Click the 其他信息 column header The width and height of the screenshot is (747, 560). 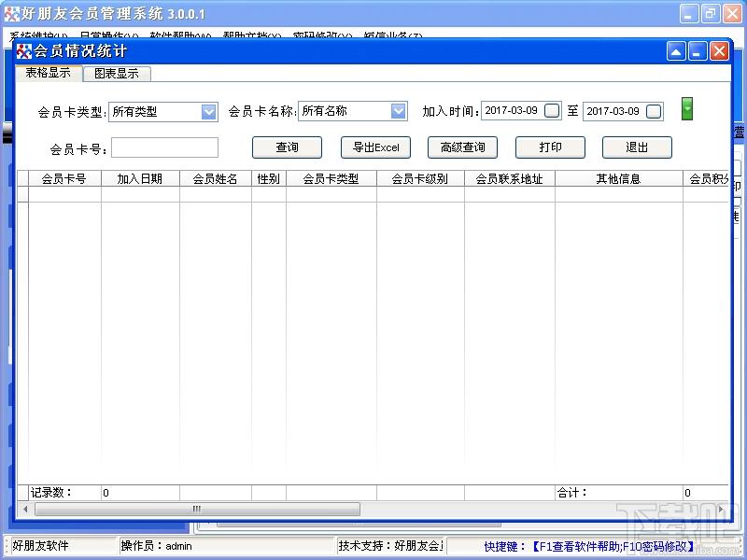618,178
